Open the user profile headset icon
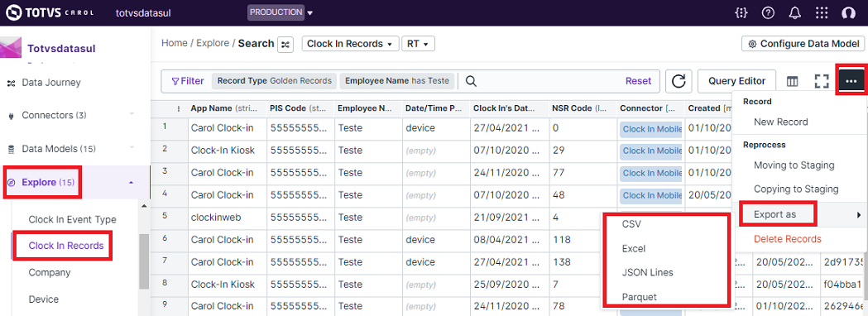Screen dimensions: 868x316 tap(848, 12)
